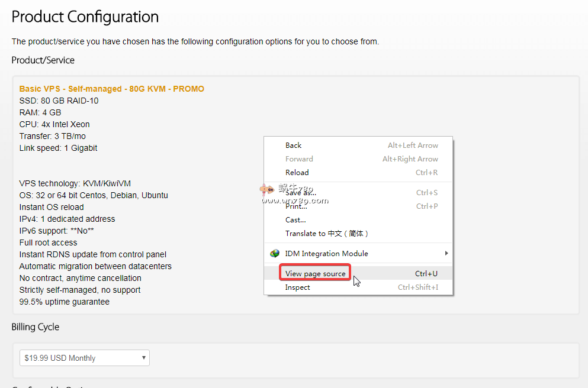Click the Billing Cycle section heading
Screen dimensions: 588x388
[36, 327]
